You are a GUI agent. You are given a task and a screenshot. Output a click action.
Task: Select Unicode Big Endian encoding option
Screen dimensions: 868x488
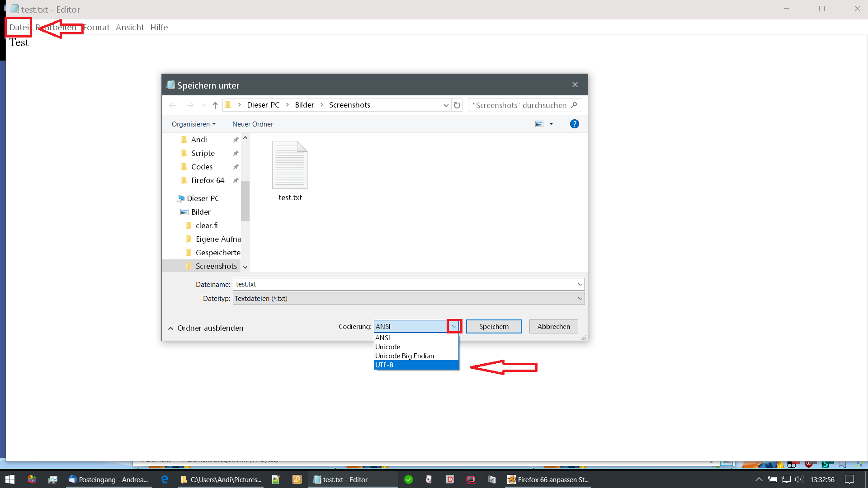(416, 356)
